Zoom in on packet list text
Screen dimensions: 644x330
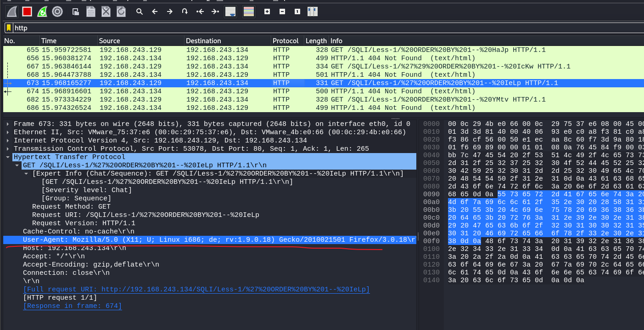pyautogui.click(x=266, y=11)
